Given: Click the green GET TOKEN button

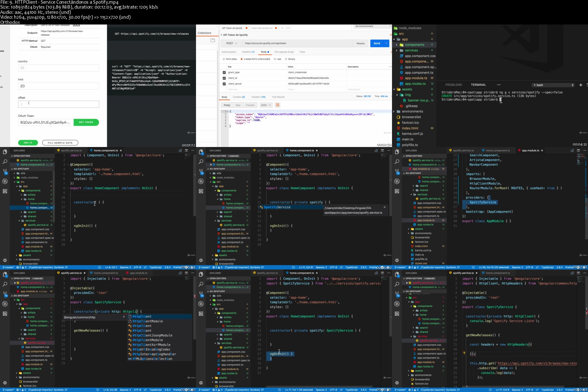Looking at the screenshot, I should coord(86,122).
